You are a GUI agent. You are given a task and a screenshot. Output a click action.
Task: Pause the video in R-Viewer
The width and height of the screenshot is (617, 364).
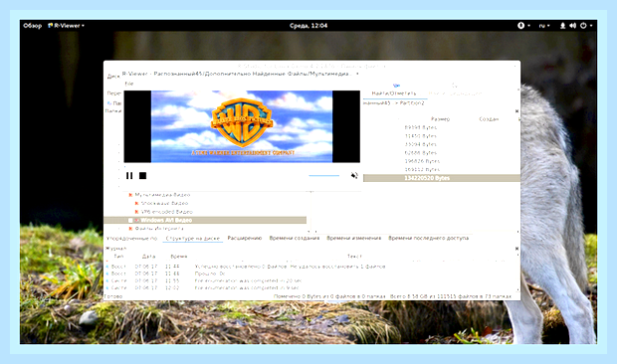(129, 176)
